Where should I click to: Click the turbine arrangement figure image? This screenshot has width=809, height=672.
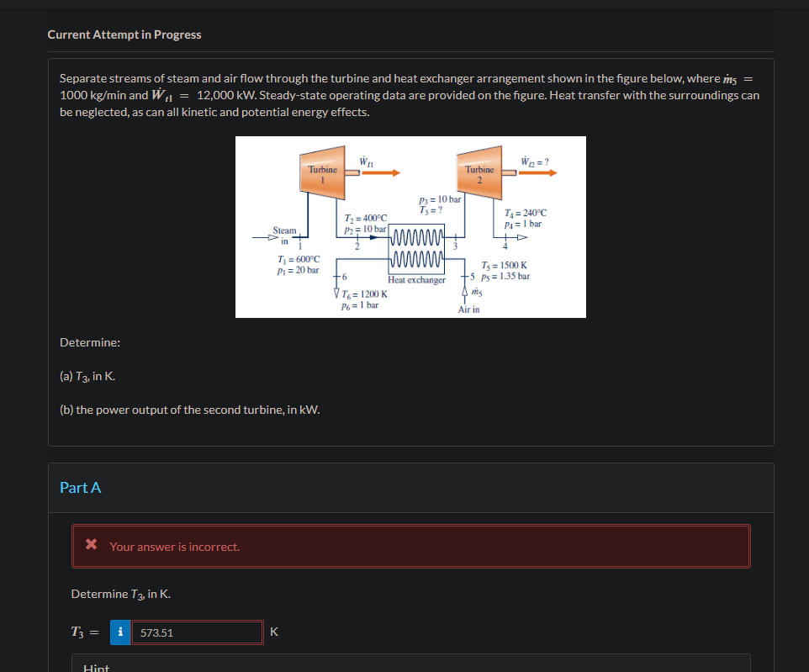click(x=410, y=226)
